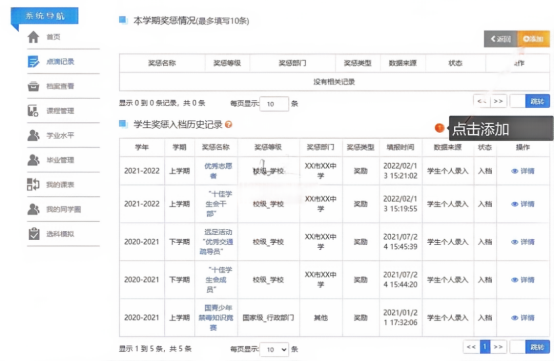Click the 显示 1 到 5 条 summary text
554x361 pixels.
pos(155,349)
